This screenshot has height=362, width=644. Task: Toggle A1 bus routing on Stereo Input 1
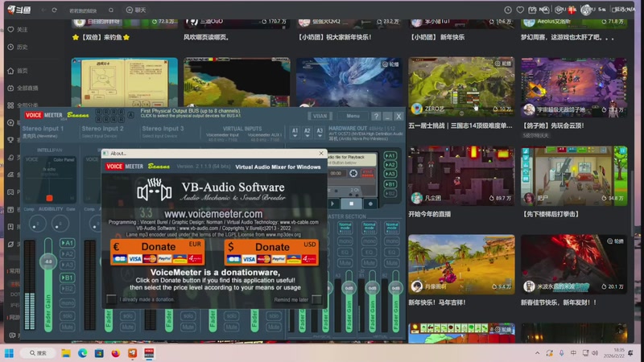tap(67, 243)
